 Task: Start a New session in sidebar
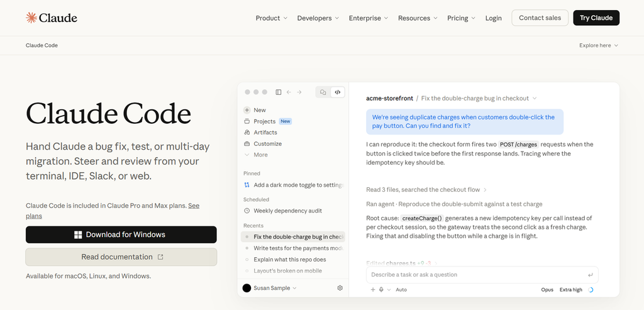(x=260, y=110)
